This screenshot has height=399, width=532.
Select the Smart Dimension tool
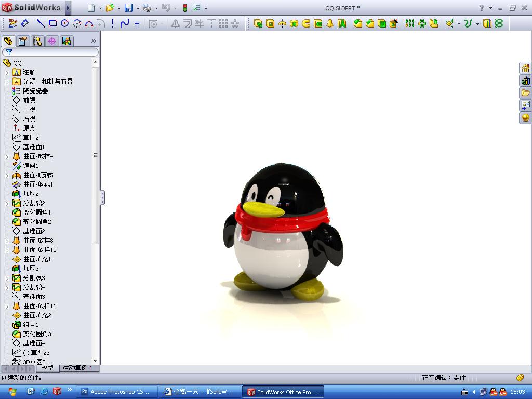(25, 23)
